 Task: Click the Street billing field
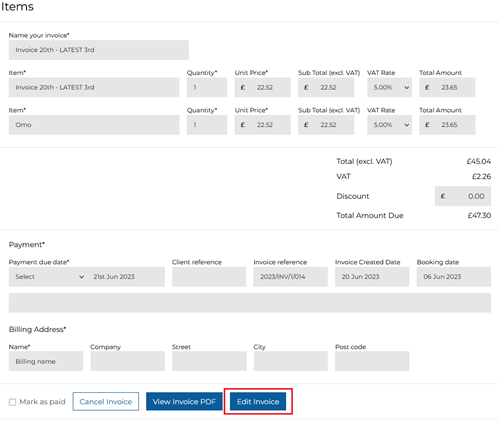point(209,361)
